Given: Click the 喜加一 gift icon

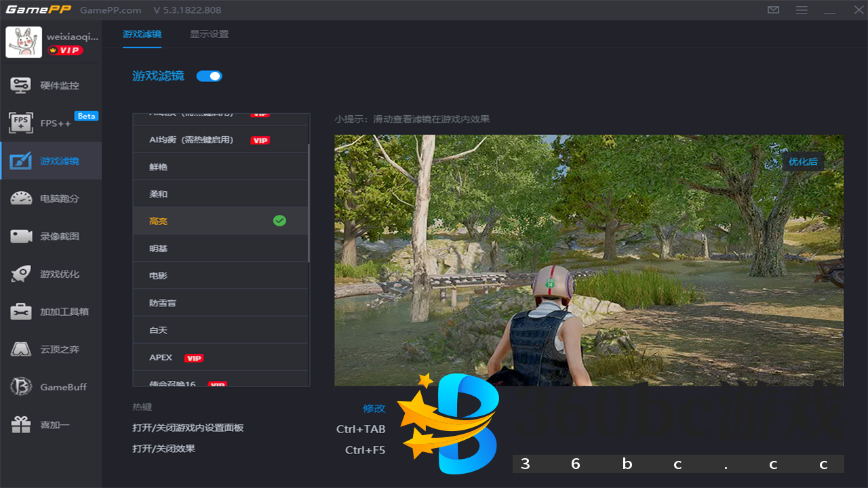Looking at the screenshot, I should coord(21,425).
